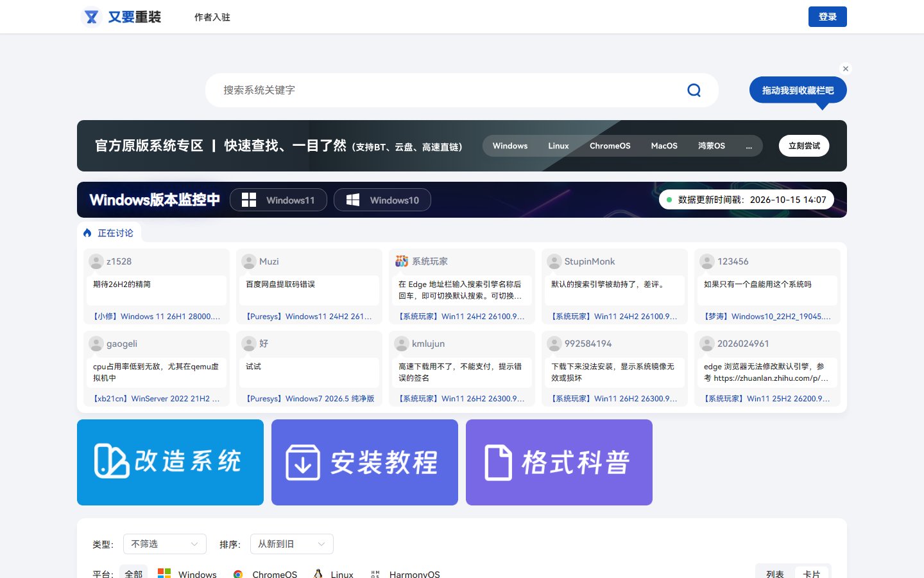Image resolution: width=924 pixels, height=578 pixels.
Task: Click the Windows10 monitor button
Action: click(x=382, y=200)
